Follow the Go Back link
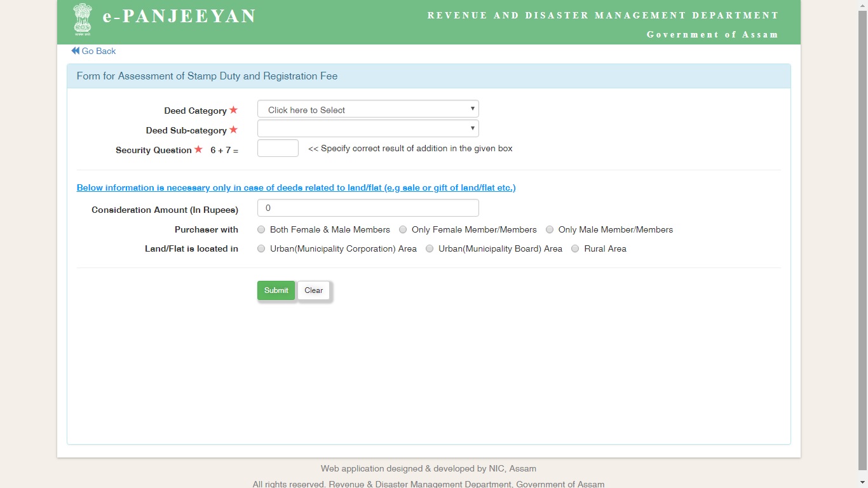Image resolution: width=868 pixels, height=488 pixels. click(x=98, y=51)
